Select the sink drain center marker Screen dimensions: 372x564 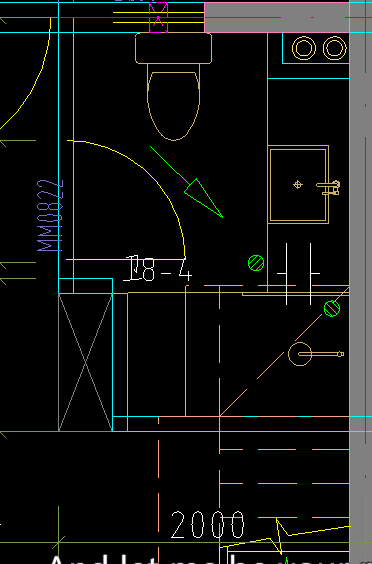pos(298,185)
